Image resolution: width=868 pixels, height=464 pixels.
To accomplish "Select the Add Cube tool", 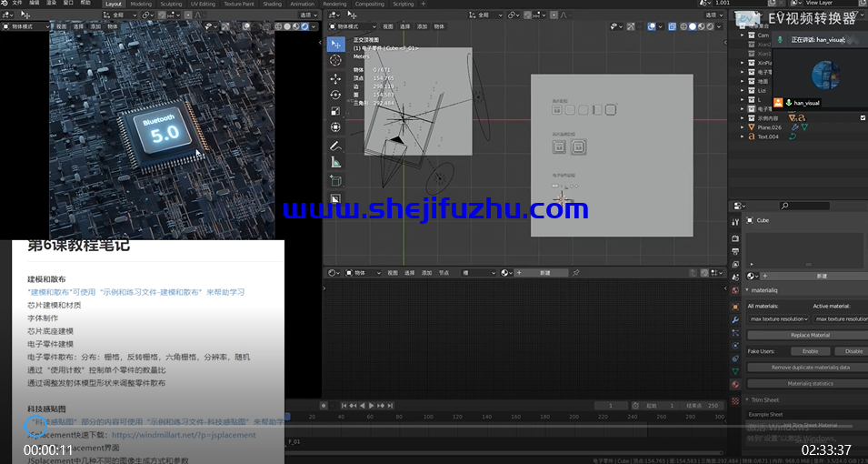I will [x=335, y=181].
